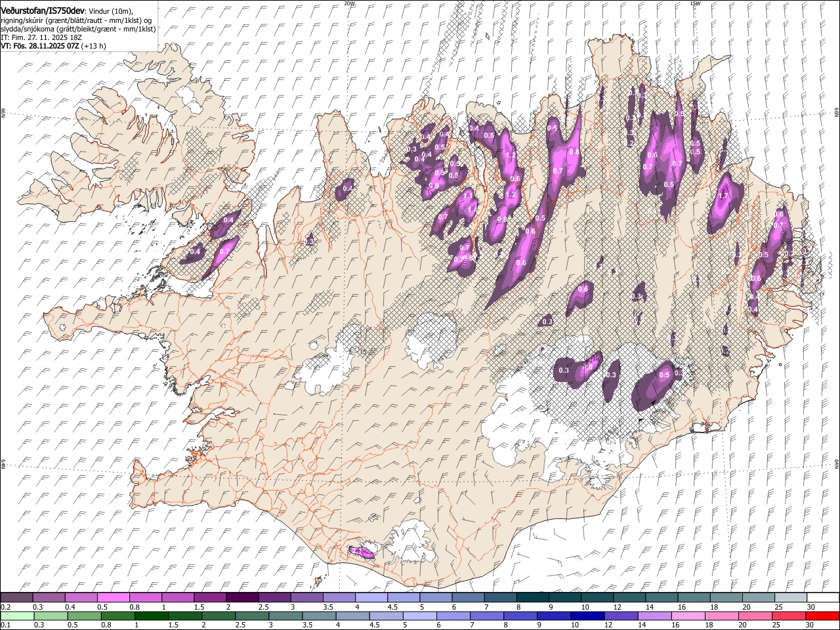Pick the darkest purple 1.5 snow legend swatch
Image resolution: width=840 pixels, height=630 pixels.
tap(241, 597)
